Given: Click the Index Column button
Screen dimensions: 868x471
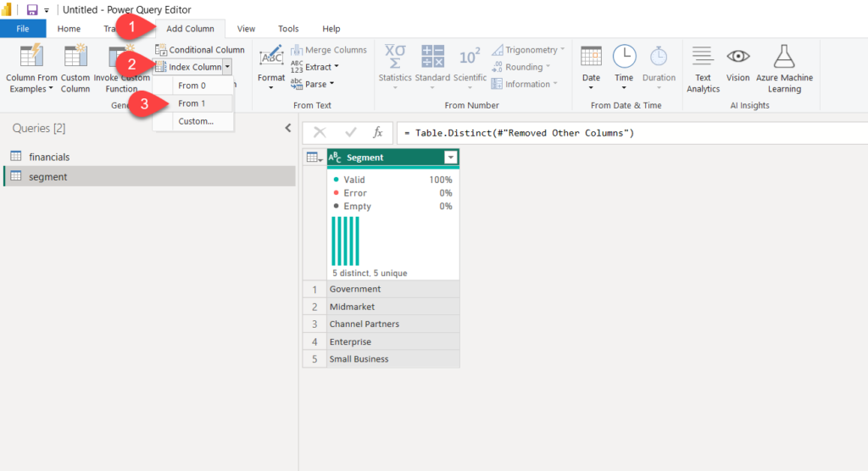Looking at the screenshot, I should click(x=189, y=67).
